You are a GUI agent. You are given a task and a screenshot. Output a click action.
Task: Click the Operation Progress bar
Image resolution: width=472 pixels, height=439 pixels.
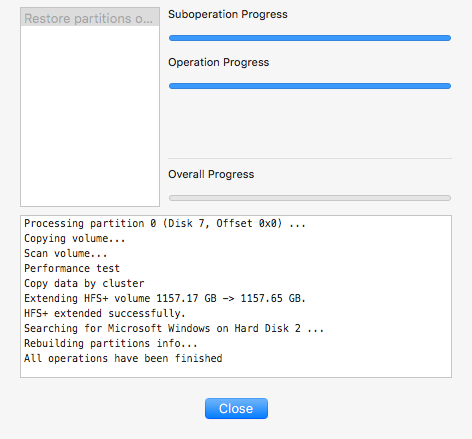[310, 86]
